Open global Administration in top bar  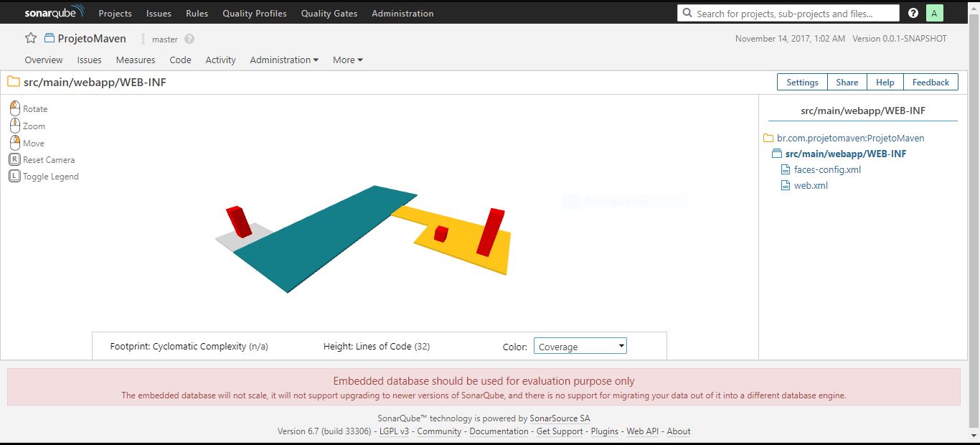[402, 14]
